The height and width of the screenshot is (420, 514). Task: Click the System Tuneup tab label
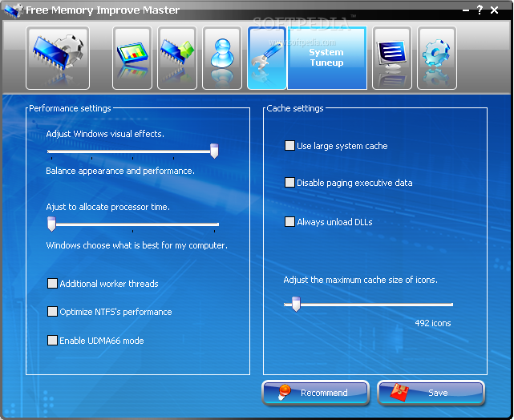pos(327,58)
